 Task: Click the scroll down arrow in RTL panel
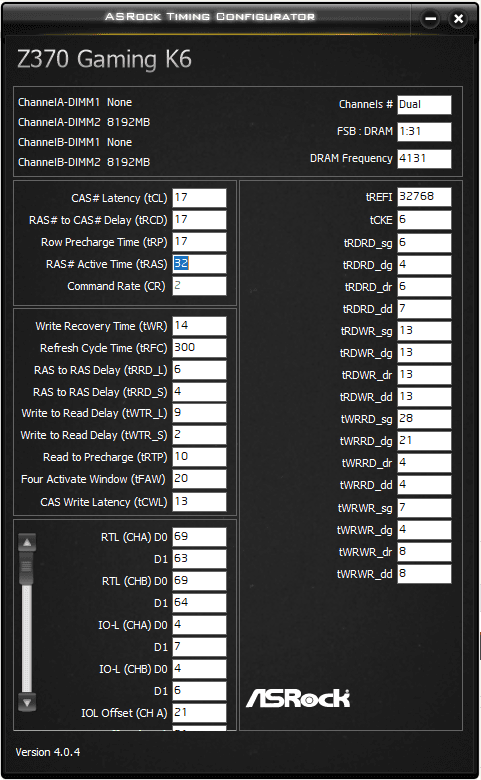pos(27,702)
